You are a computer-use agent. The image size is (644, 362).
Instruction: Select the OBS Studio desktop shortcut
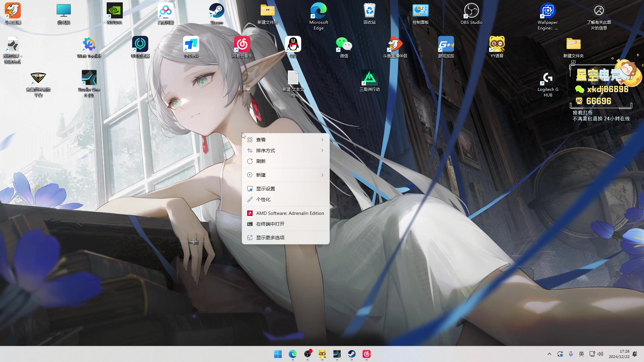(472, 14)
